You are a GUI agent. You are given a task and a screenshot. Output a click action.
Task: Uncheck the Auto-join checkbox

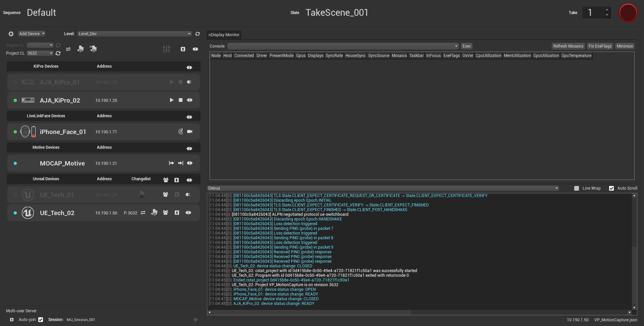[x=41, y=320]
